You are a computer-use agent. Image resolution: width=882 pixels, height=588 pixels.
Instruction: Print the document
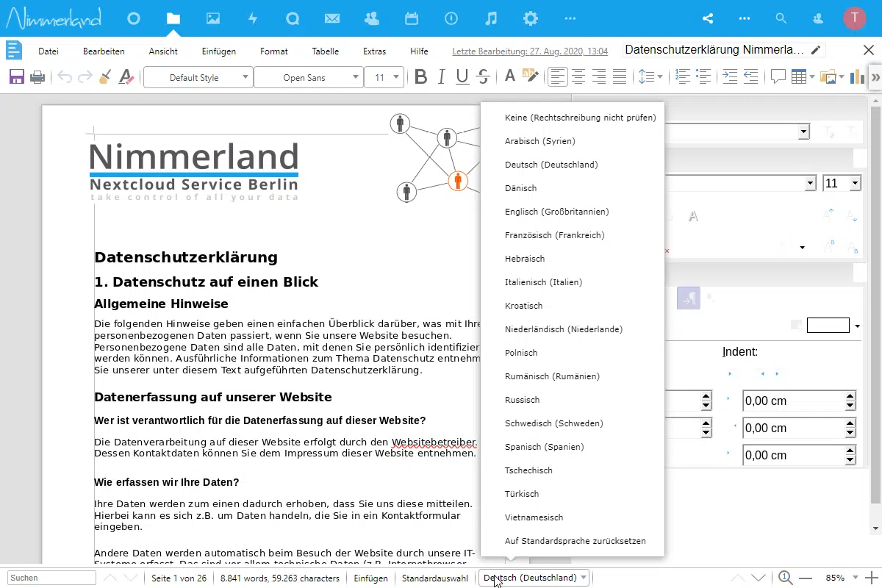click(38, 76)
